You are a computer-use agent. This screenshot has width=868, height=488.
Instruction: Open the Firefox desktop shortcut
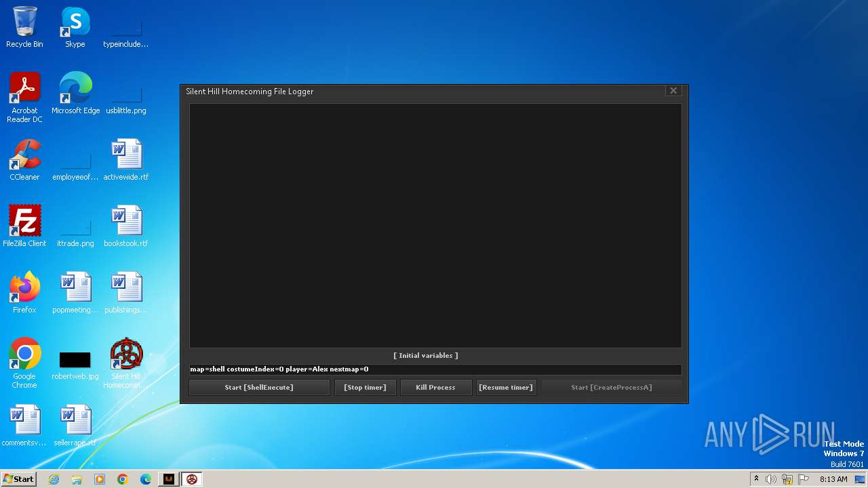pyautogui.click(x=24, y=293)
